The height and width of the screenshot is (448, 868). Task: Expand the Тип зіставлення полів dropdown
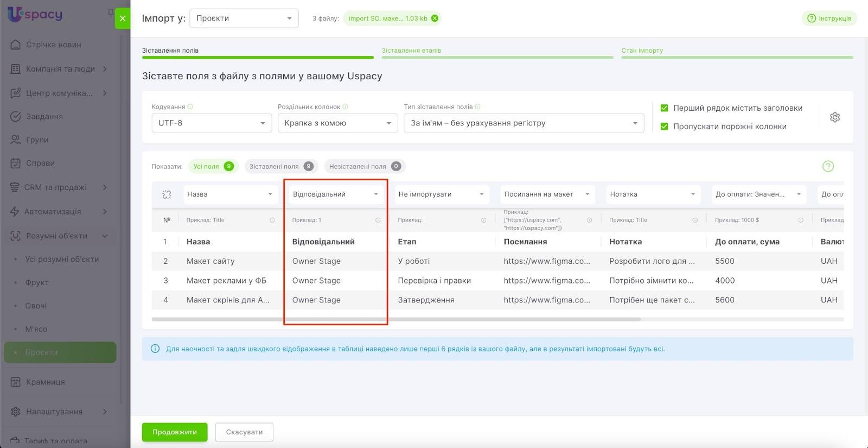click(x=524, y=123)
